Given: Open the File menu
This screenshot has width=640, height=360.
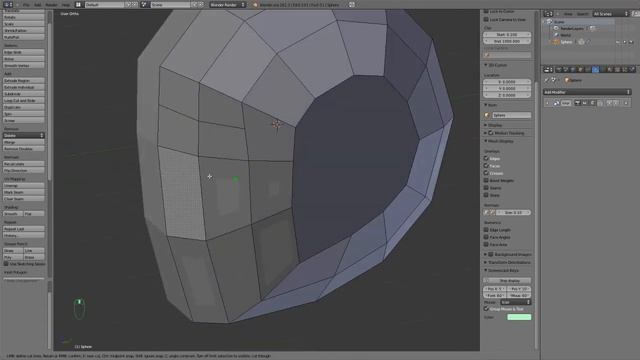Looking at the screenshot, I should (26, 4).
